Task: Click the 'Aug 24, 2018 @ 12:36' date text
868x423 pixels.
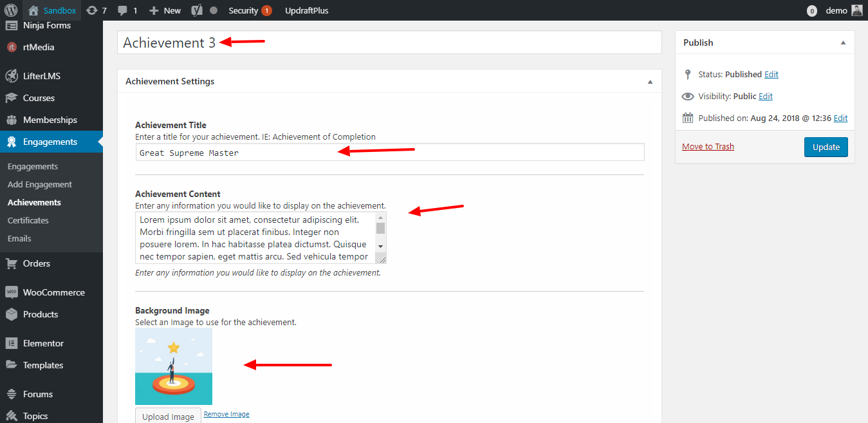Action: [x=791, y=118]
